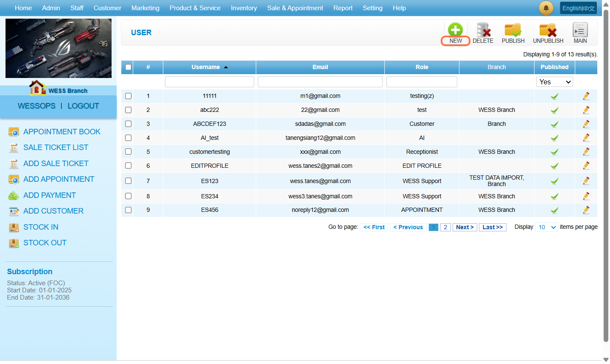
Task: Check the box for user AI_test
Action: [128, 138]
